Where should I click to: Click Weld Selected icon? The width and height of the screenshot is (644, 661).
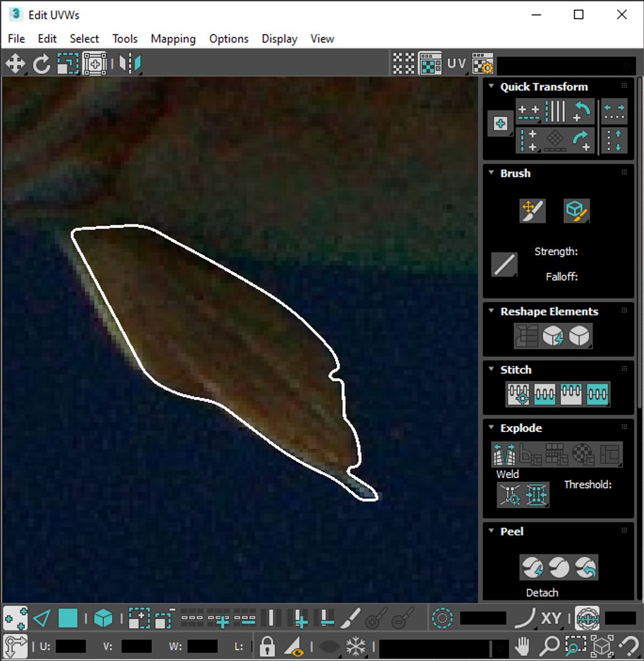[536, 495]
